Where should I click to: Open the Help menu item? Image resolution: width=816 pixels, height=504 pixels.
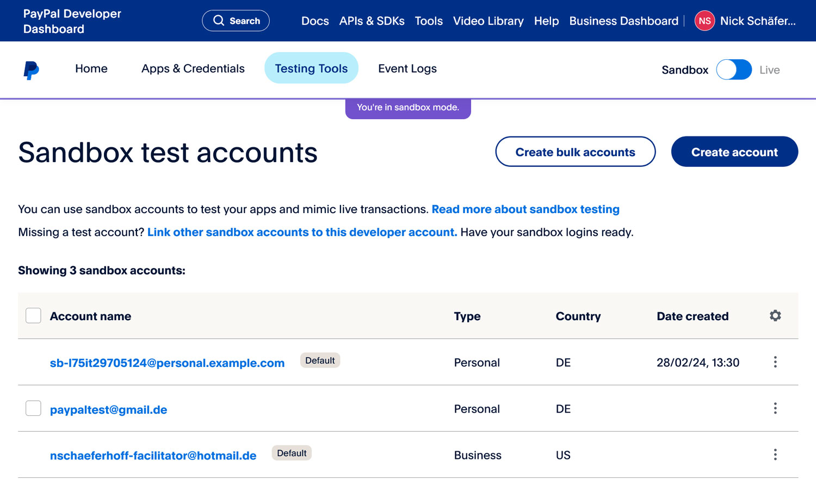coord(546,21)
